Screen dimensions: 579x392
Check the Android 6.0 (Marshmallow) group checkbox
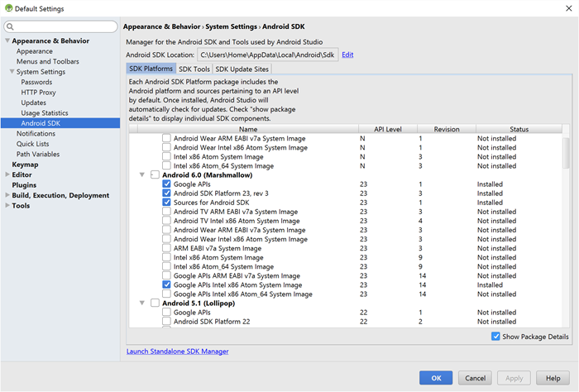click(x=156, y=174)
